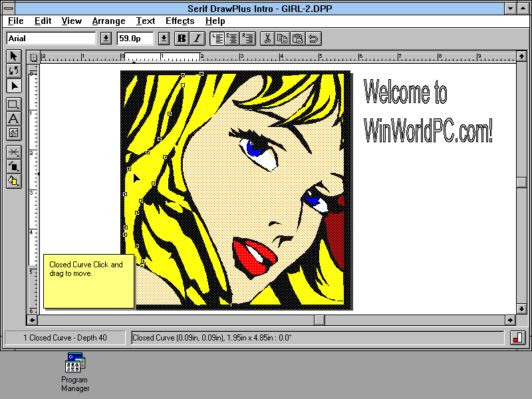
Task: Select the Text tool with letter A
Action: [x=13, y=119]
